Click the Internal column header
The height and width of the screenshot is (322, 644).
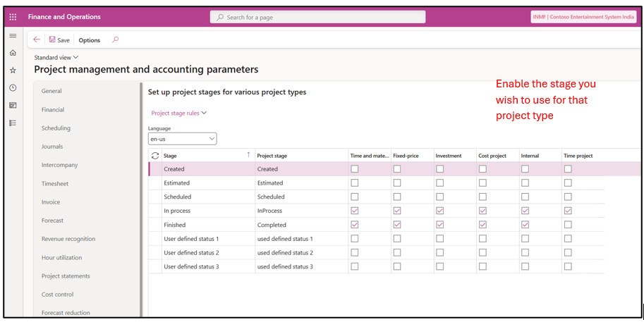click(x=530, y=156)
